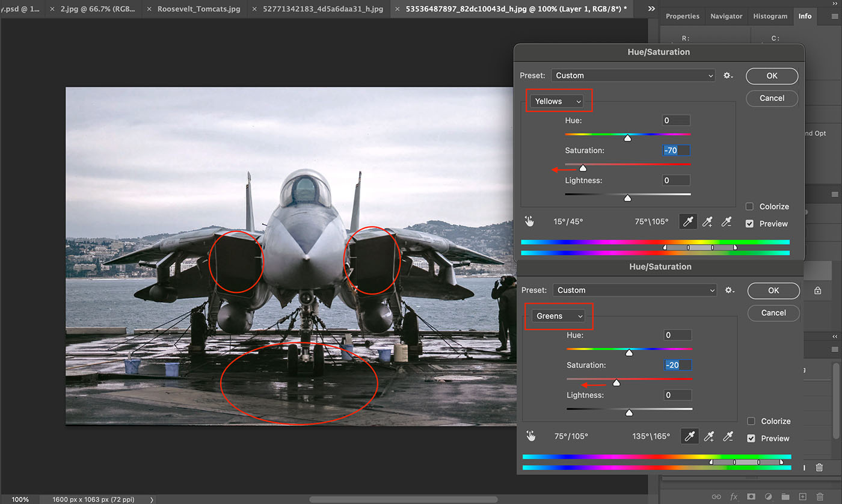Click Lightness slider thumb in Yellows dialog
Image resolution: width=842 pixels, height=504 pixels.
point(627,198)
